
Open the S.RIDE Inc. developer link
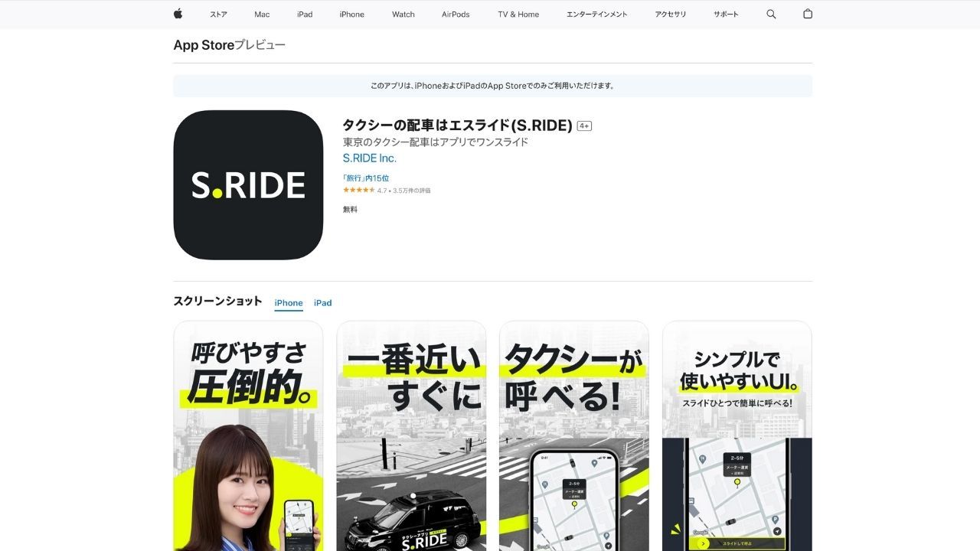coord(370,158)
